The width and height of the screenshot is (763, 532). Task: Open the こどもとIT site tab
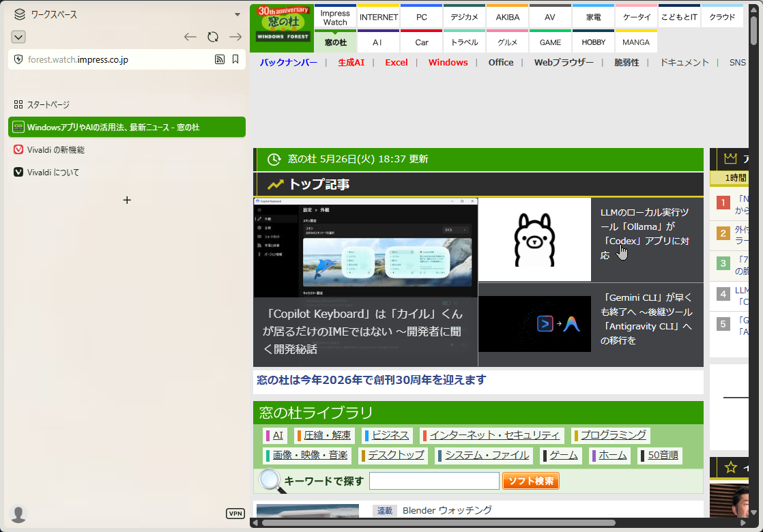679,17
